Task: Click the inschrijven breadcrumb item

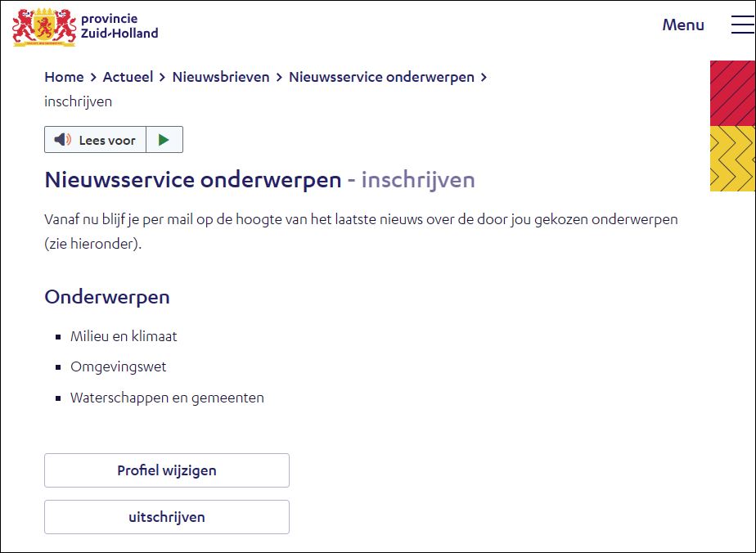Action: (x=78, y=101)
